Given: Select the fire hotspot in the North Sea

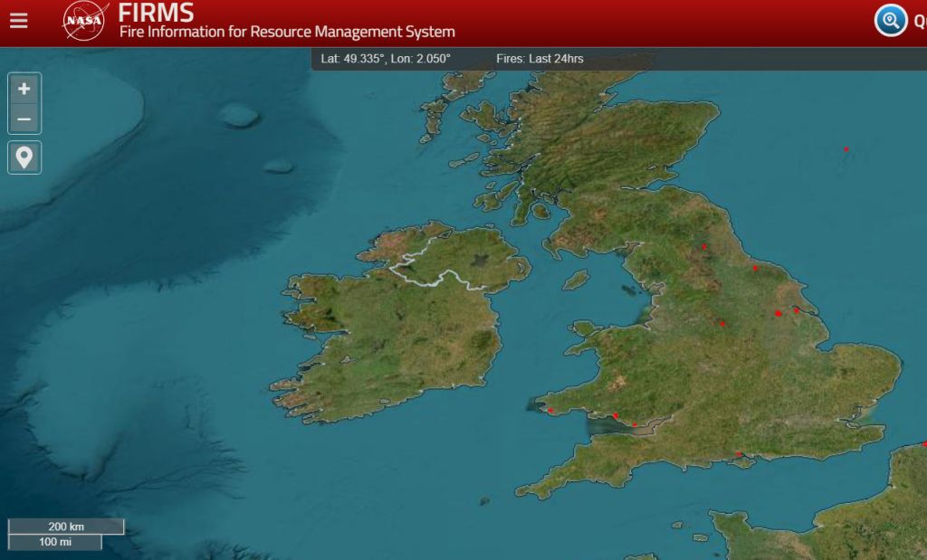Looking at the screenshot, I should (846, 149).
